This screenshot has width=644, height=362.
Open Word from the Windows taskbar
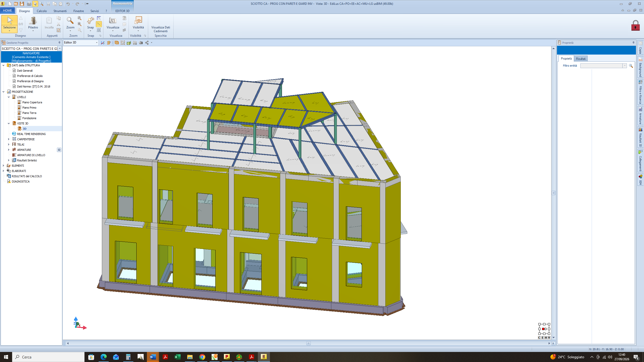tap(153, 357)
